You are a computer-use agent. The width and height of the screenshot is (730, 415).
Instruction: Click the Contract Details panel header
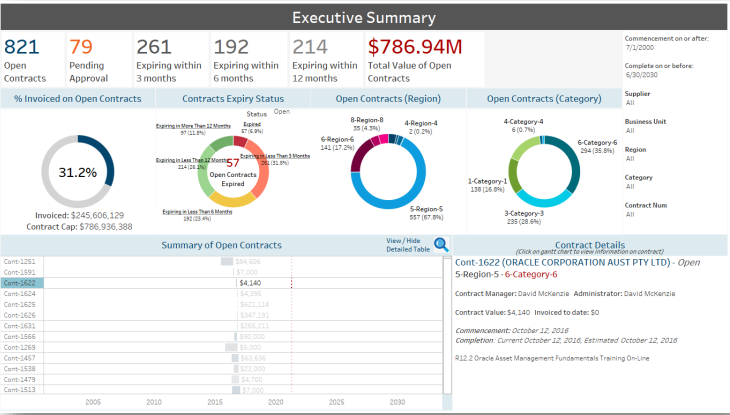590,245
